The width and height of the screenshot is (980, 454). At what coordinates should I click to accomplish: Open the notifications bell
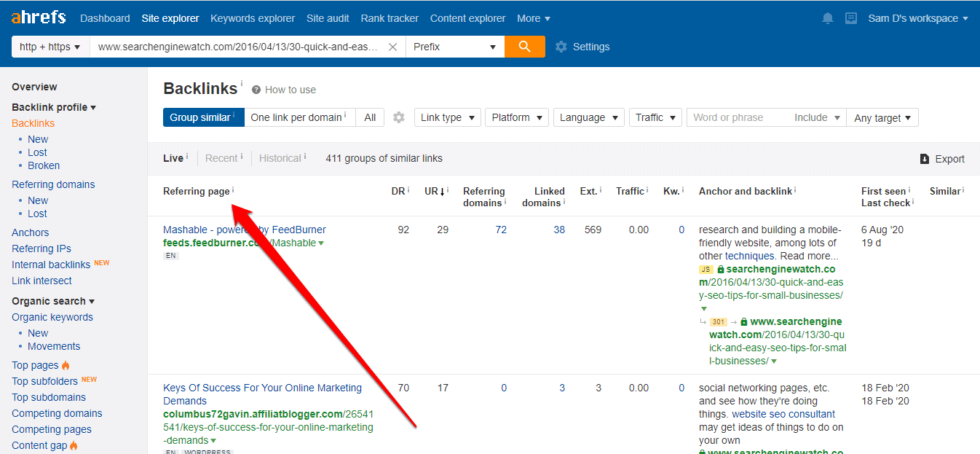(828, 18)
